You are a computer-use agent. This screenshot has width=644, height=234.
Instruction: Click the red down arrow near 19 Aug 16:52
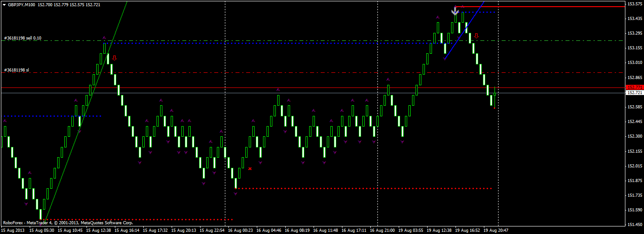476,36
